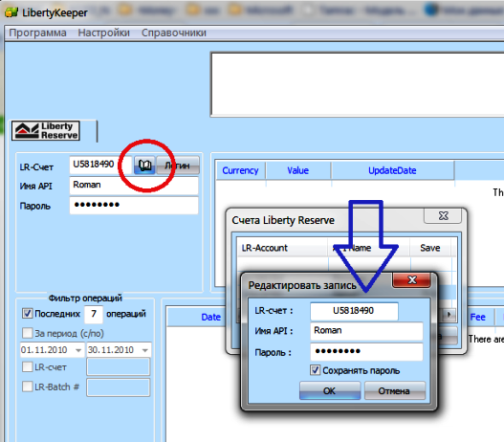Close the Счета Liberty Reserve dialog
The width and height of the screenshot is (504, 442).
pyautogui.click(x=443, y=215)
